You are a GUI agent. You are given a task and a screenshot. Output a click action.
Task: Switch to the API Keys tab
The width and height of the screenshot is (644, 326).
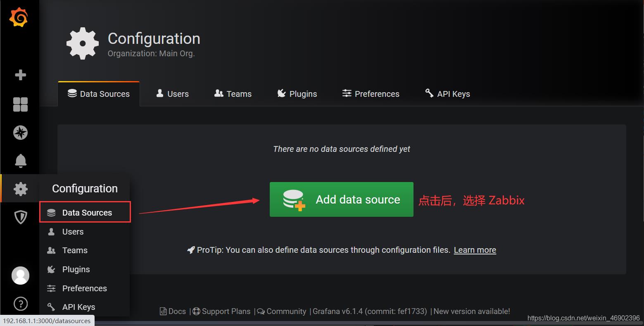(448, 94)
